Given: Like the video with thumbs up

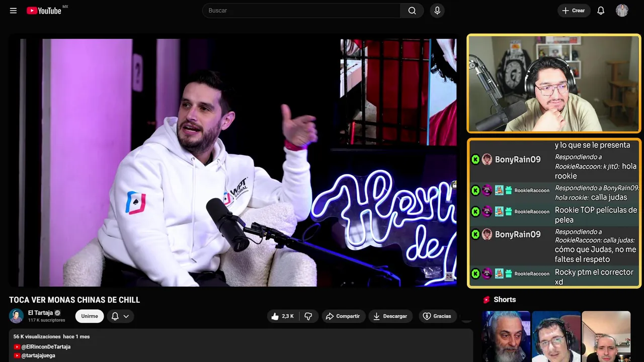Looking at the screenshot, I should pos(282,316).
